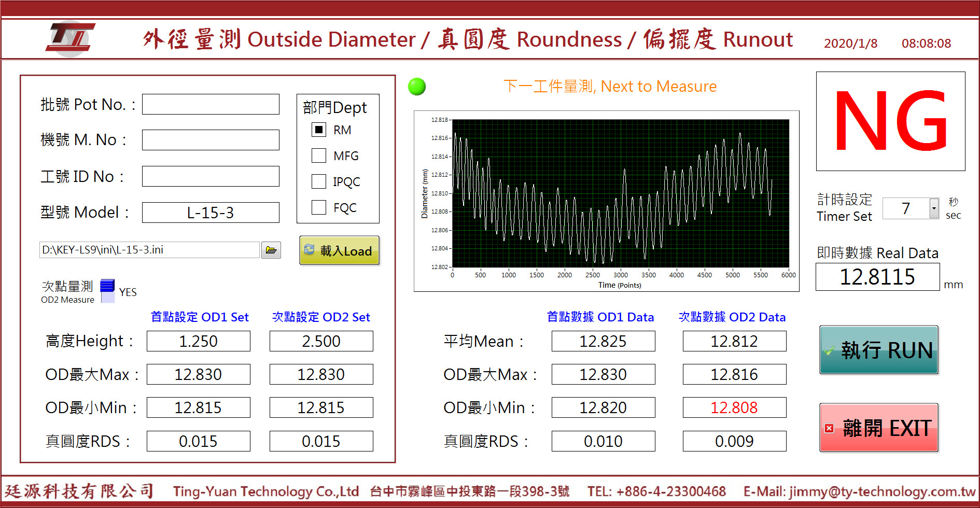Open the Timer Set seconds dropdown
The width and height of the screenshot is (980, 508).
coord(933,208)
